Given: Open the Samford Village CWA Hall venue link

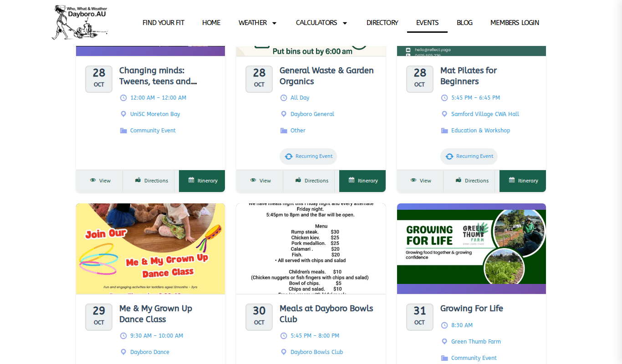Looking at the screenshot, I should coord(485,114).
